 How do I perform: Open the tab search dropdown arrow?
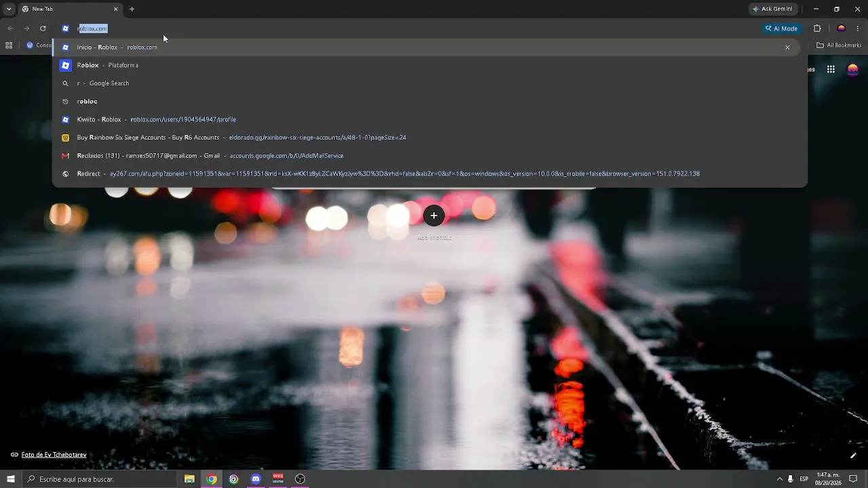pos(9,9)
